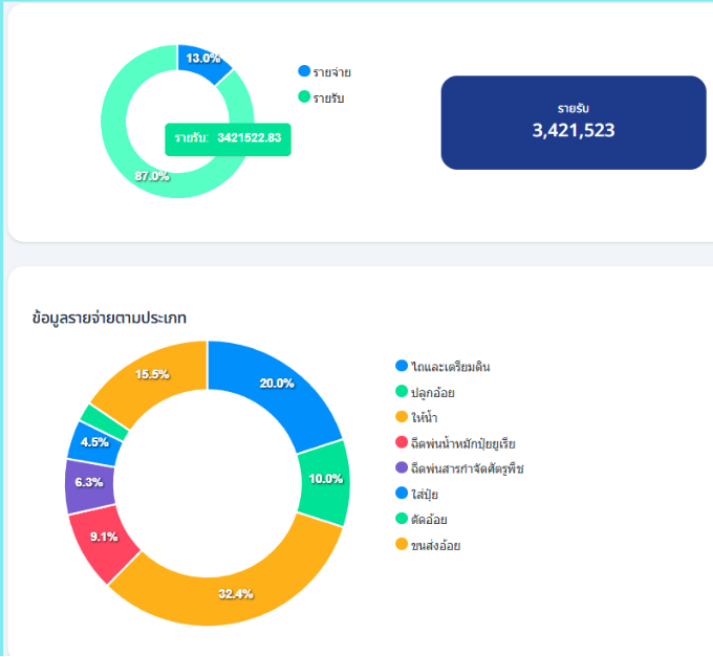Select the small unlabeled green expense segment
713x657 pixels.
104,422
